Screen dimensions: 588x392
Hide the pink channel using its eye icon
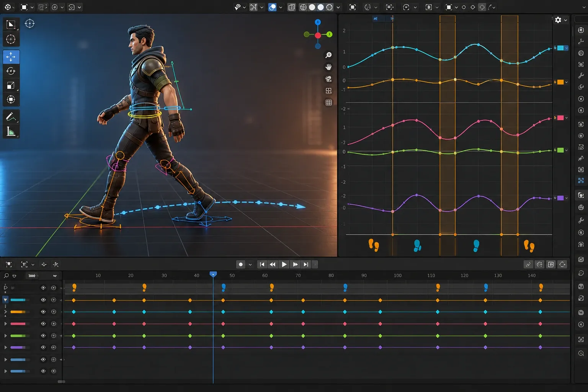tap(43, 324)
